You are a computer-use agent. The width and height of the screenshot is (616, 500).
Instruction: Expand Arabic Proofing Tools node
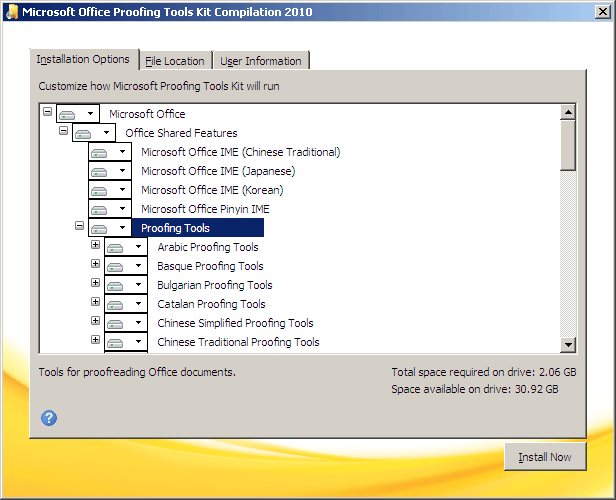point(95,244)
